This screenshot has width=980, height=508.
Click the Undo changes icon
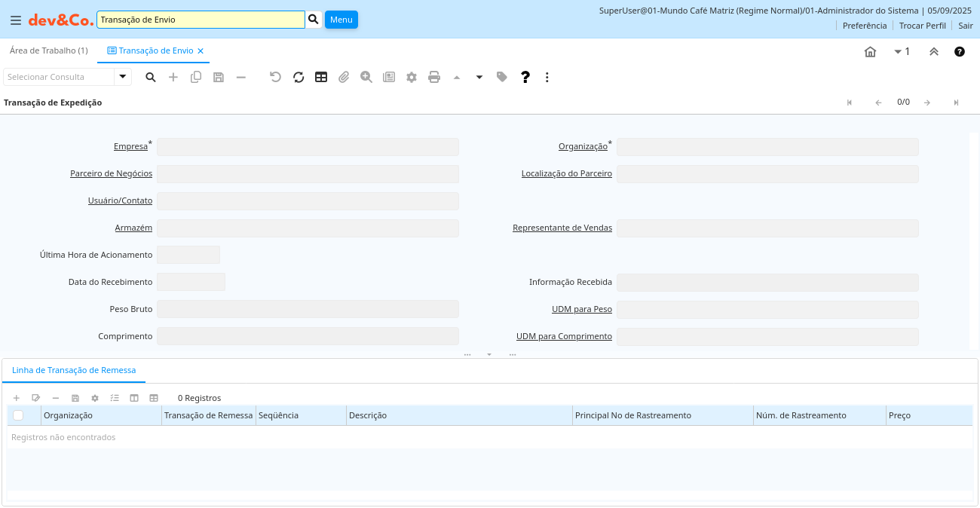pyautogui.click(x=275, y=77)
